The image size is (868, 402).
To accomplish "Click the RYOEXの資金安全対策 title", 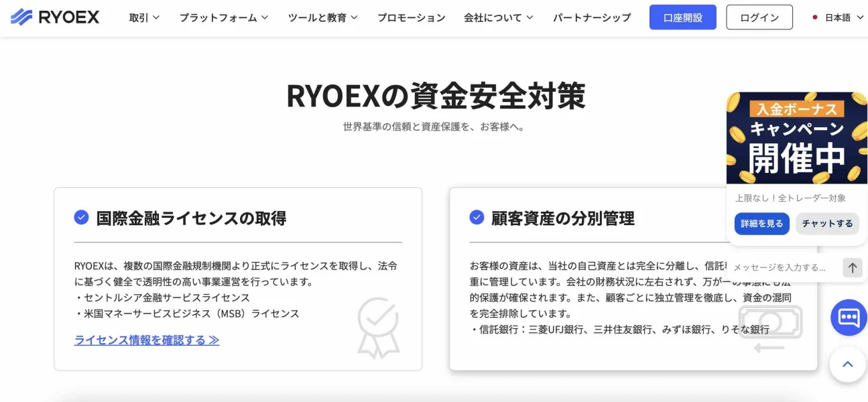I will tap(436, 96).
